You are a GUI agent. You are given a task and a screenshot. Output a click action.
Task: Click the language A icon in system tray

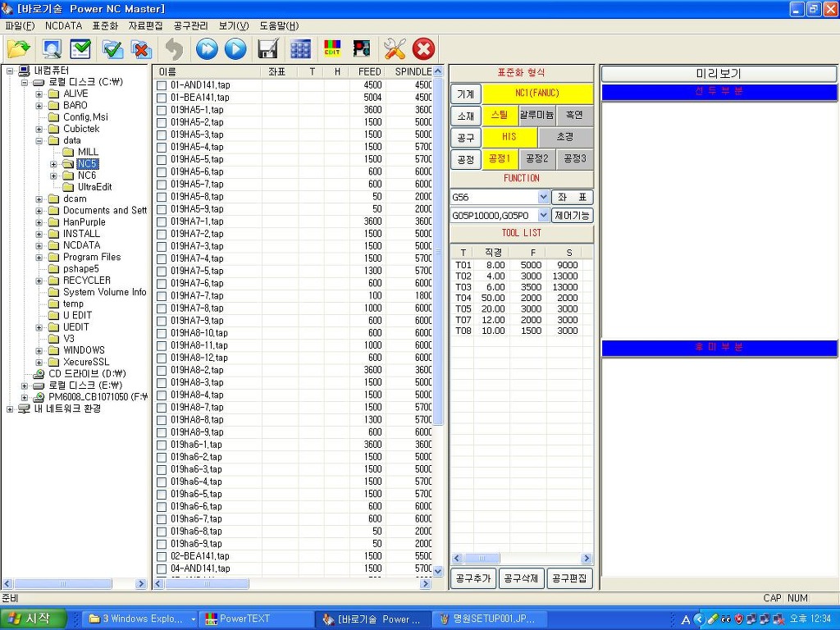click(685, 620)
